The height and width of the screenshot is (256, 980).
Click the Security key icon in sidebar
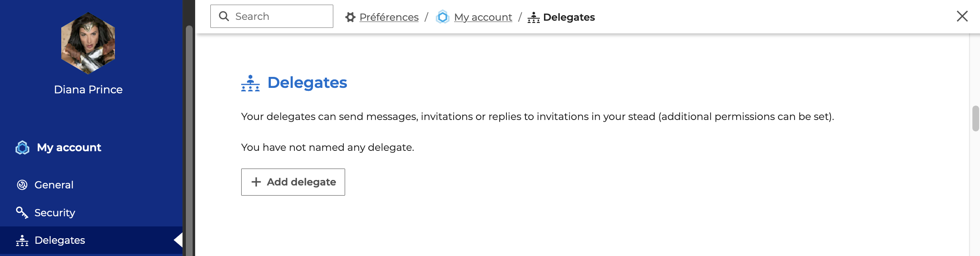(x=22, y=212)
